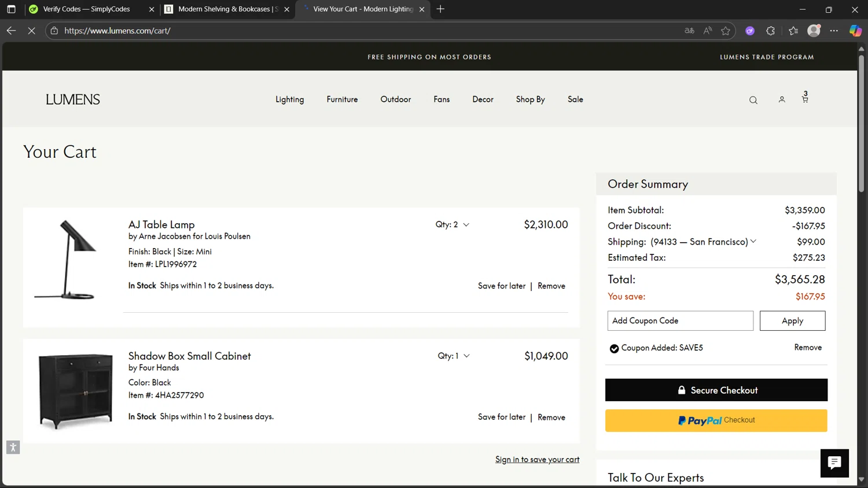Open the account profile icon
This screenshot has width=868, height=488.
781,100
